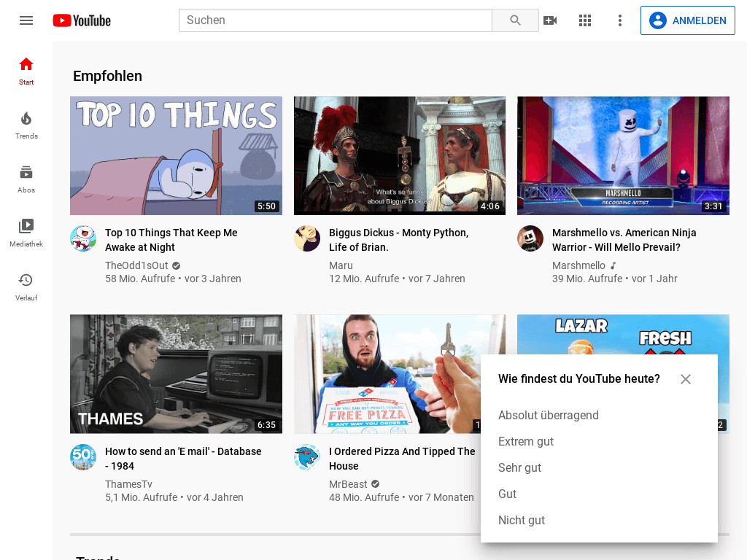Open Mediathek in the sidebar

click(26, 233)
